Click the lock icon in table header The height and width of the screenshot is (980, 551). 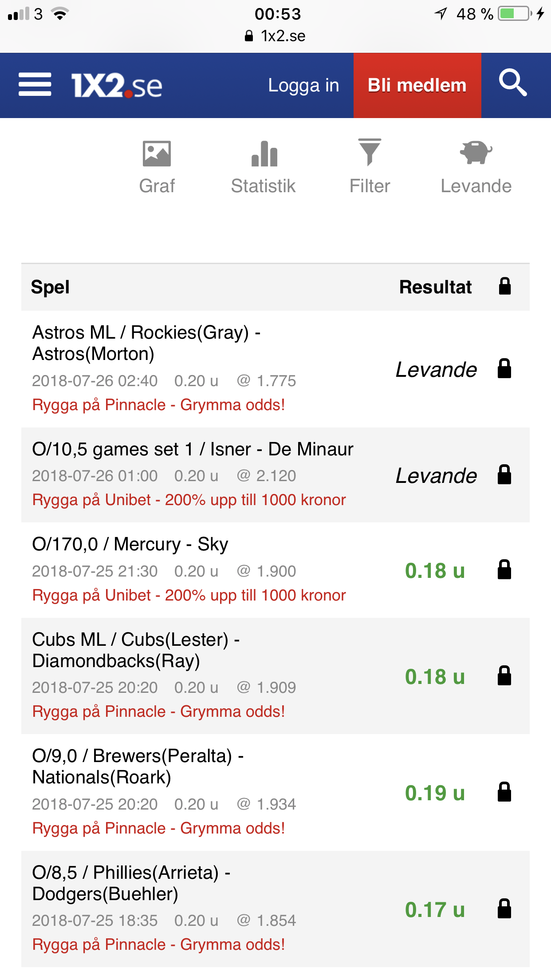coord(505,286)
